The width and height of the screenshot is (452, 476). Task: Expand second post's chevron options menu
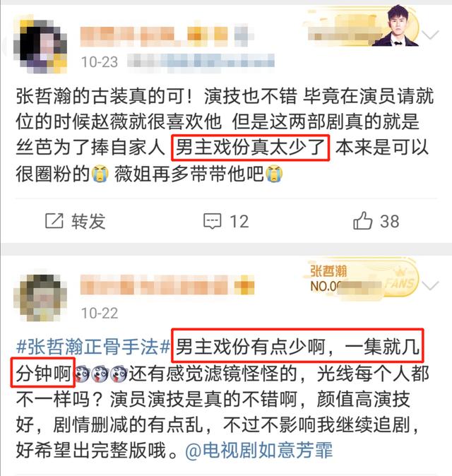430,285
